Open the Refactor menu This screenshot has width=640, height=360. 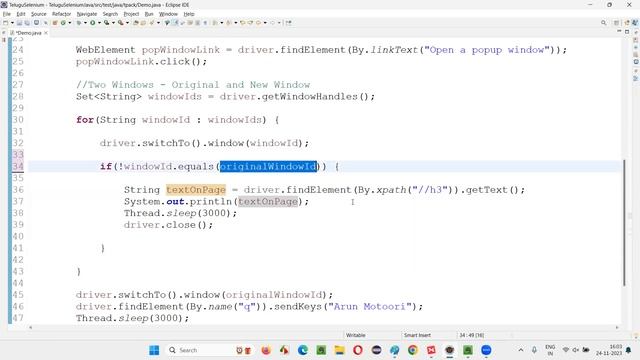pos(62,14)
